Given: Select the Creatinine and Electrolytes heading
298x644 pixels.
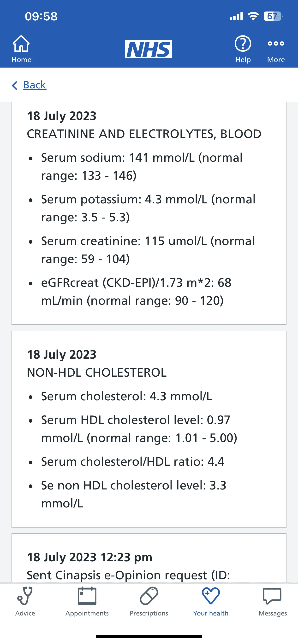Looking at the screenshot, I should (144, 134).
